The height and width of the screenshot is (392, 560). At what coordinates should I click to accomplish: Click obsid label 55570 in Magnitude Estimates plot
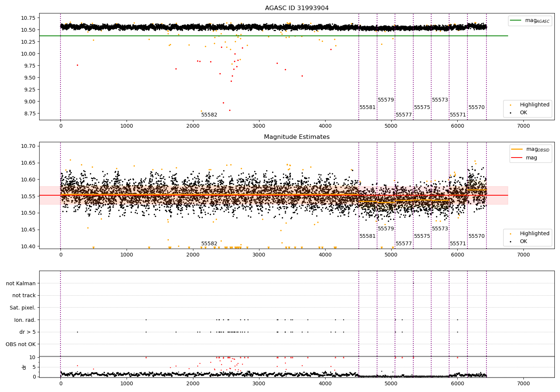click(x=477, y=236)
